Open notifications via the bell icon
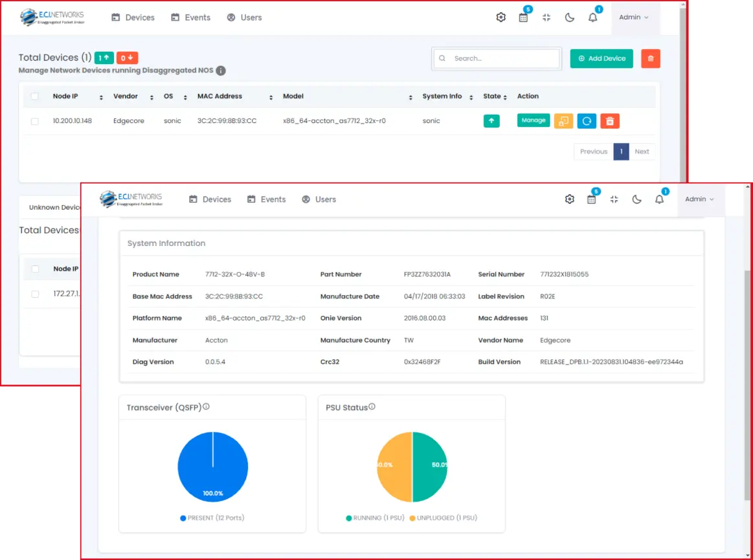 pos(592,17)
